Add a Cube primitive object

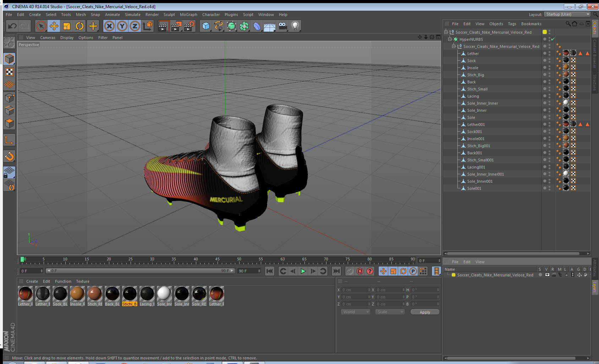click(206, 26)
